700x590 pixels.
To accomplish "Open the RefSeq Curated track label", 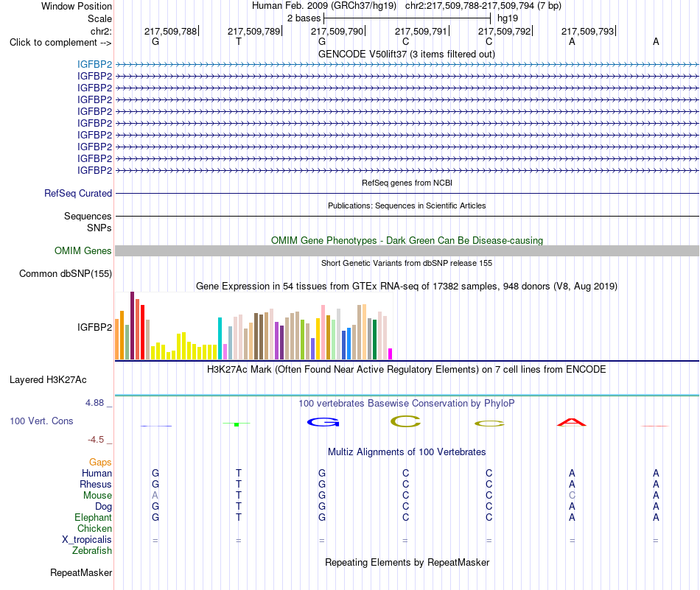I will pyautogui.click(x=77, y=193).
